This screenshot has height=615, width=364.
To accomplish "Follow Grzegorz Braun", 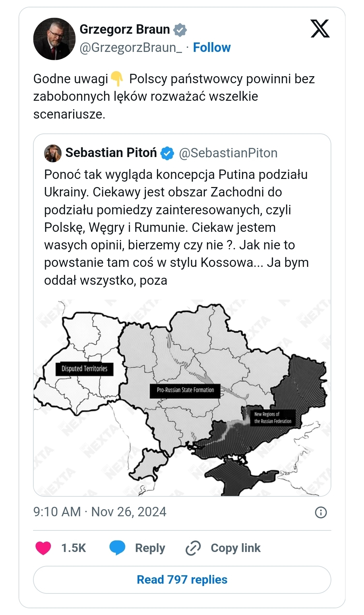I will point(212,48).
